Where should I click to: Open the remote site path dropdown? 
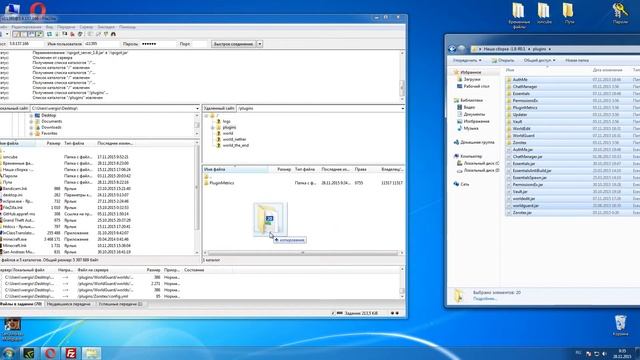402,109
